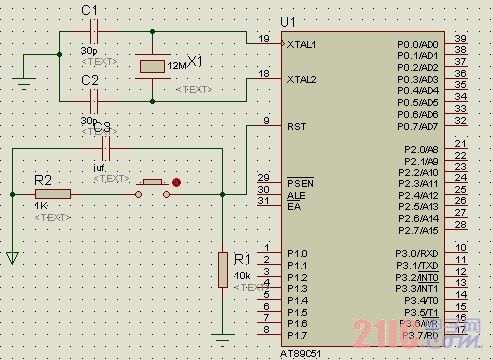493x360 pixels.
Task: Click the XTAL1 pin 19
Action: click(x=268, y=44)
